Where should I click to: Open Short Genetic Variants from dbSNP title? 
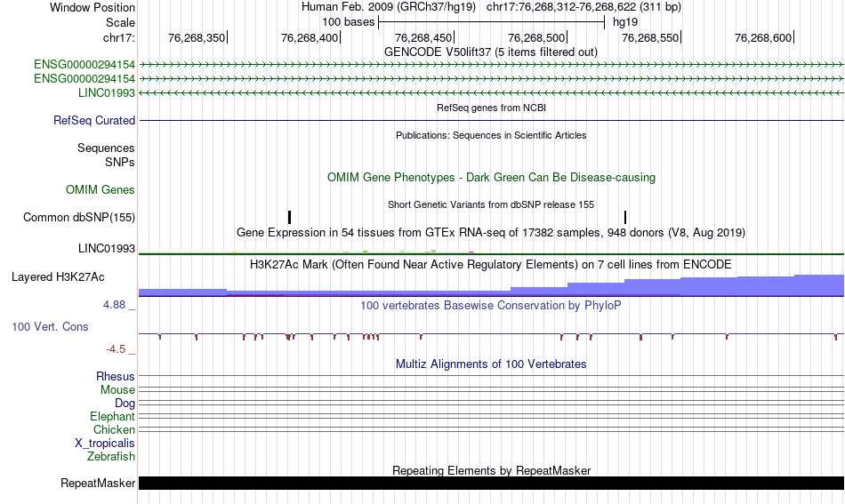point(491,204)
